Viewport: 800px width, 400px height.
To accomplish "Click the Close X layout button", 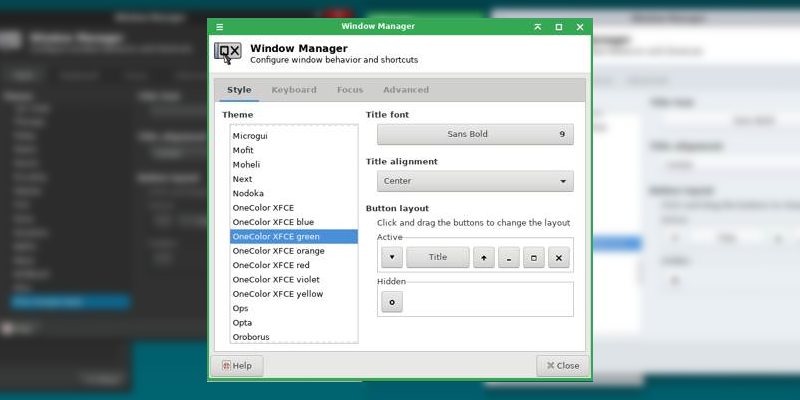I will pos(559,258).
